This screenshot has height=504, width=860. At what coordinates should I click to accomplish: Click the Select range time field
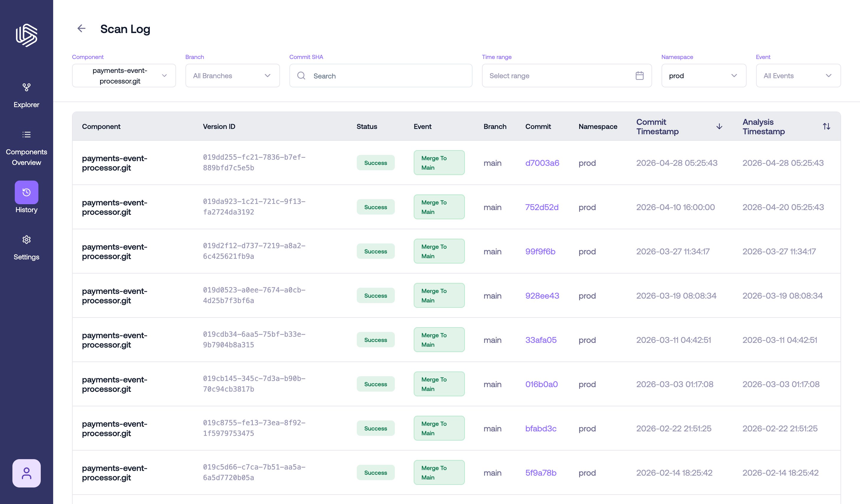pos(566,76)
